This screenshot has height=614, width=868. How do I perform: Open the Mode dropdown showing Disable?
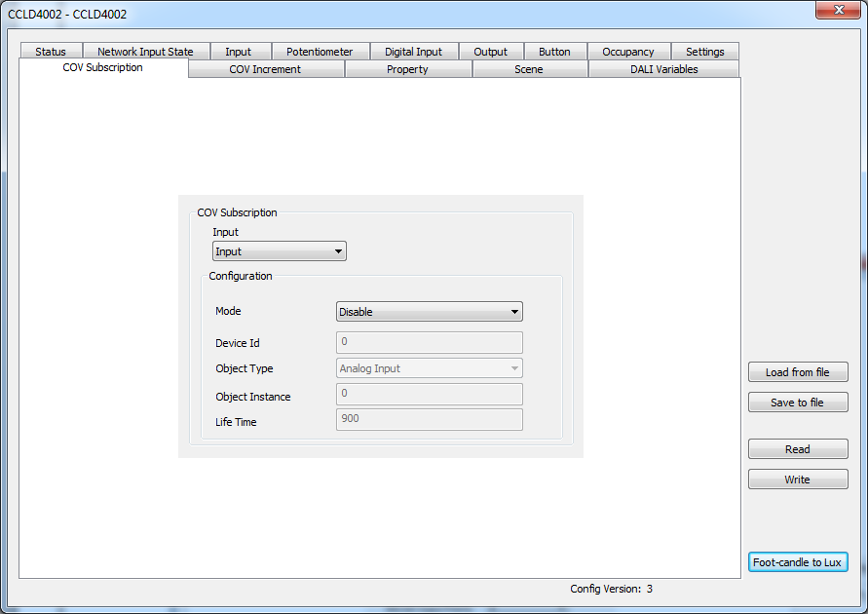tap(430, 312)
